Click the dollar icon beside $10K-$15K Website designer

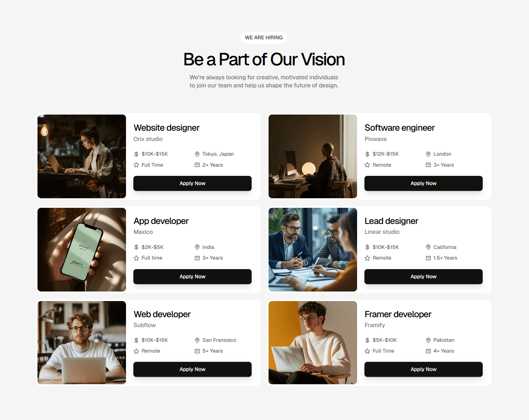[136, 154]
